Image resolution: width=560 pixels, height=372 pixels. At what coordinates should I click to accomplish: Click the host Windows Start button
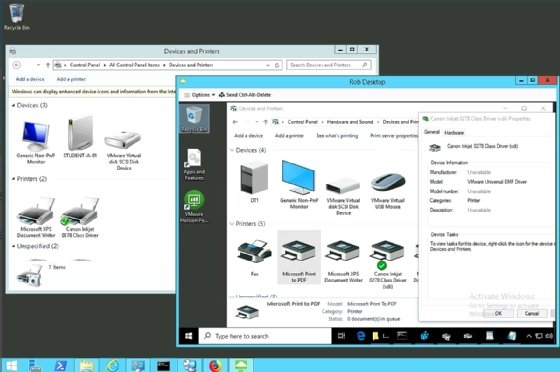(11, 366)
